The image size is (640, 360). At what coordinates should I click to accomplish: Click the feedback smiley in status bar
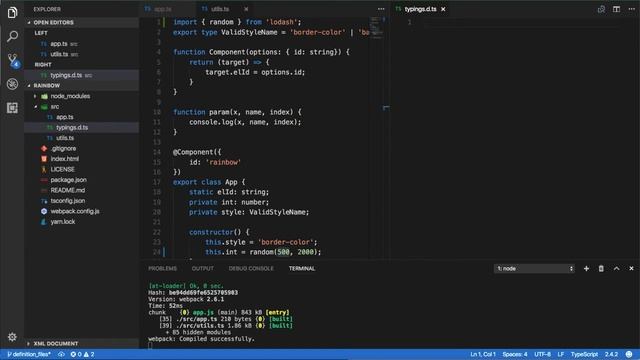[x=629, y=354]
